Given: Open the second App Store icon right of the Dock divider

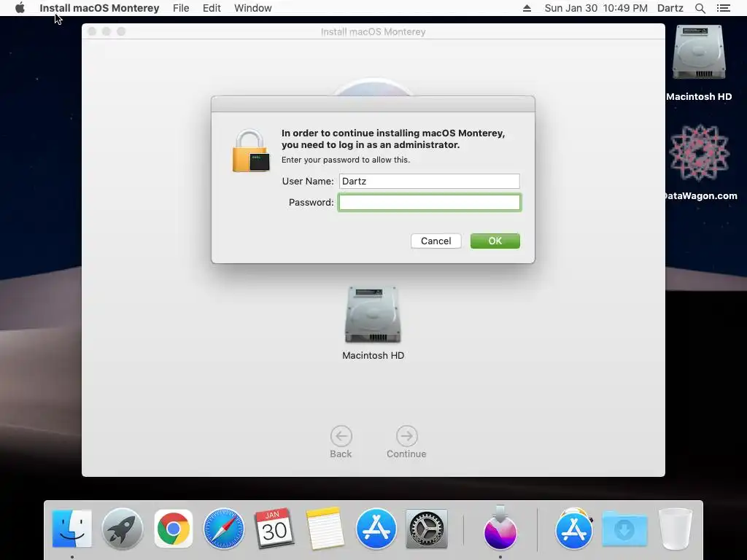Looking at the screenshot, I should [574, 529].
